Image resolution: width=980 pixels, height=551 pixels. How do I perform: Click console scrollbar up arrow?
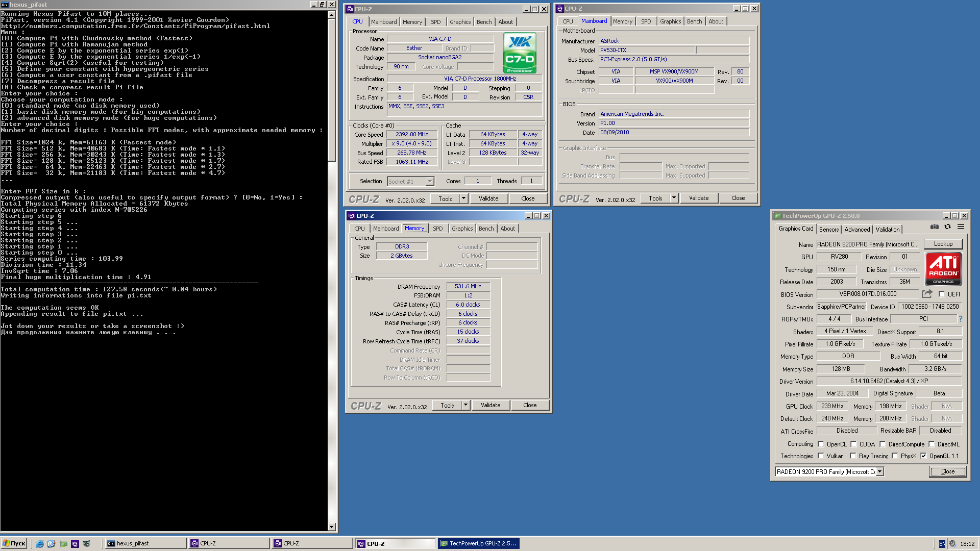click(332, 15)
